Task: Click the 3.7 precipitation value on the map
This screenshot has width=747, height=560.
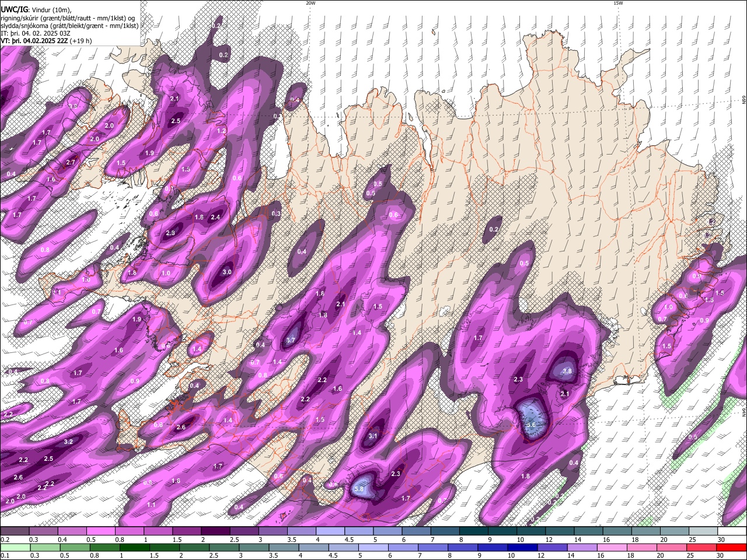Action: click(x=292, y=340)
